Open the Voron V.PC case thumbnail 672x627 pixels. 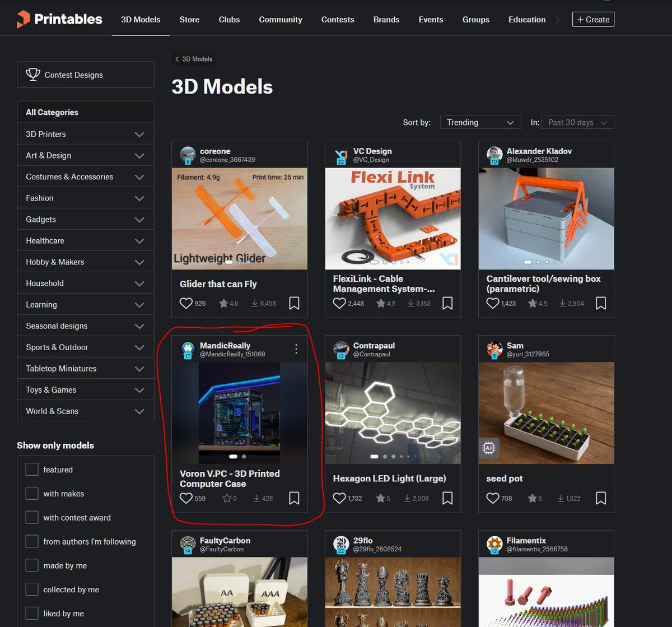click(x=240, y=413)
